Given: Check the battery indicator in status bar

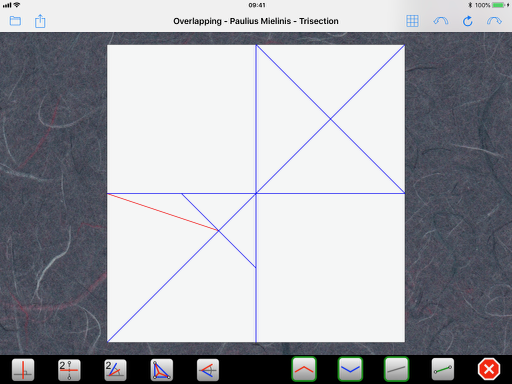Looking at the screenshot, I should point(499,5).
